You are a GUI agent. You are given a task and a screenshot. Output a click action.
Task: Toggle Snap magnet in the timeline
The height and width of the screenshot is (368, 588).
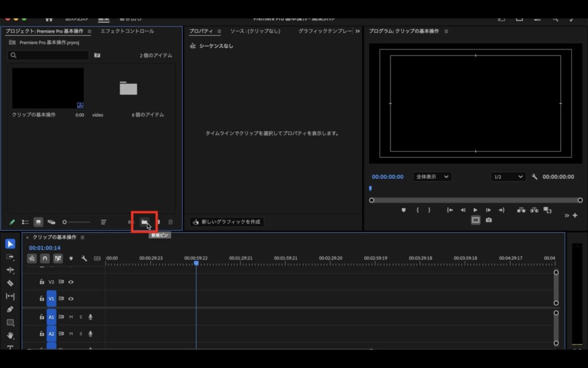45,258
